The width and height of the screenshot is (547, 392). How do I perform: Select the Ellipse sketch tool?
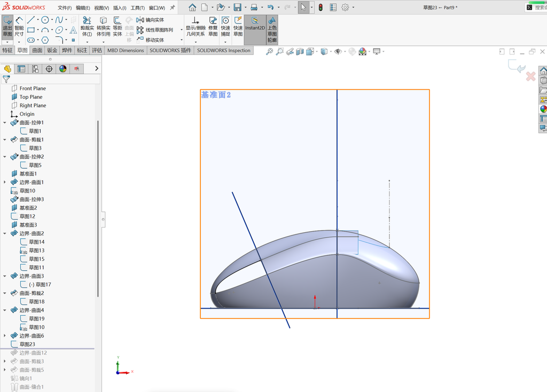click(x=59, y=30)
